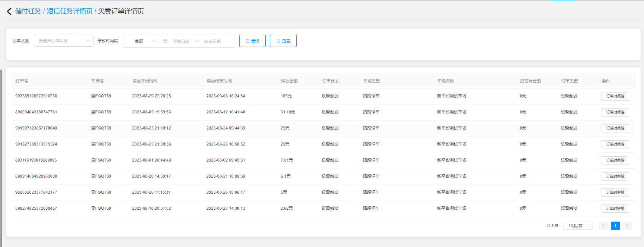Open 订单时间轴 for the 31.18元 order
The width and height of the screenshot is (644, 247).
pos(615,112)
